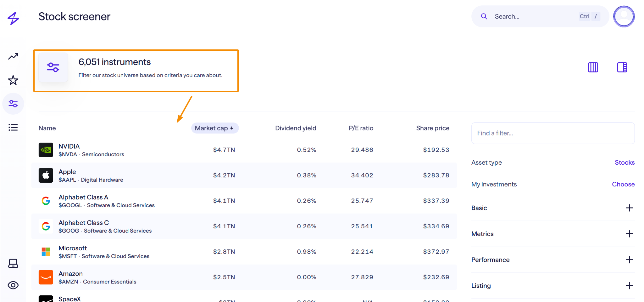Screen dimensions: 644x302
Task: Focus the Search field
Action: point(540,16)
